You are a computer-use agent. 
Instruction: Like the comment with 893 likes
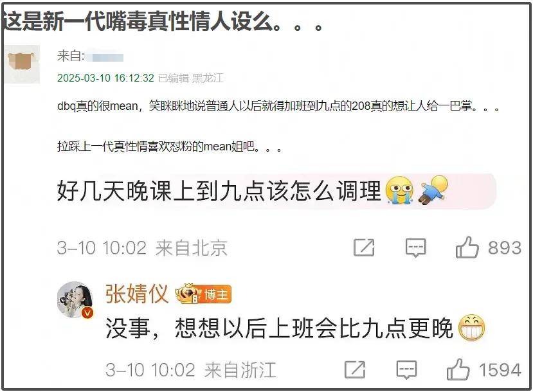[467, 247]
